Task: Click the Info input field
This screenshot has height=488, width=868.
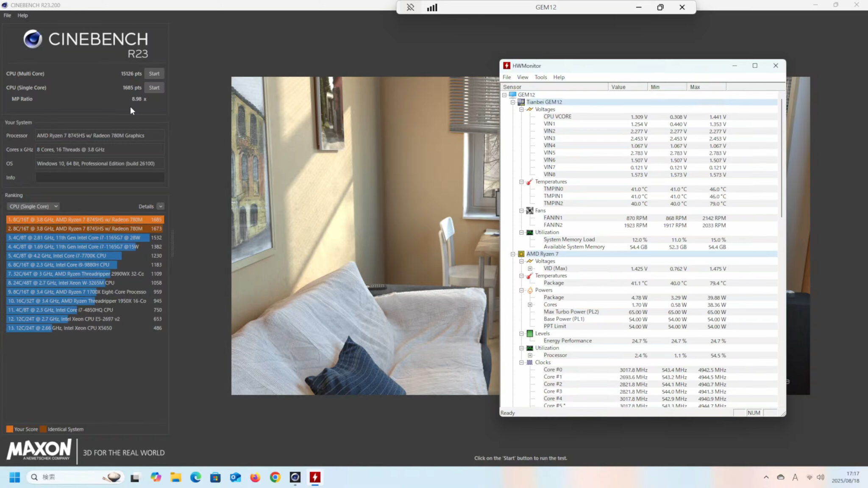Action: [x=100, y=177]
